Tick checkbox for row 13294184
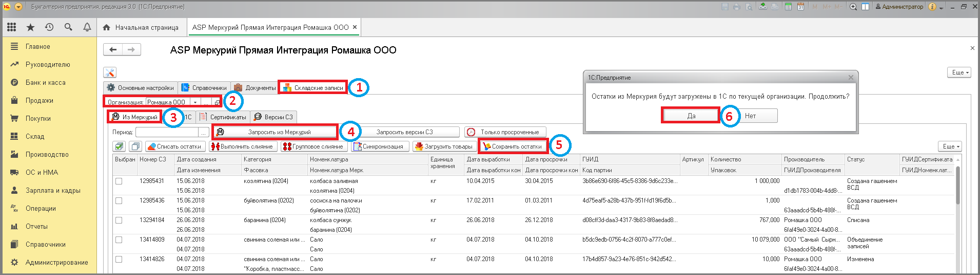The image size is (980, 275). point(119,220)
